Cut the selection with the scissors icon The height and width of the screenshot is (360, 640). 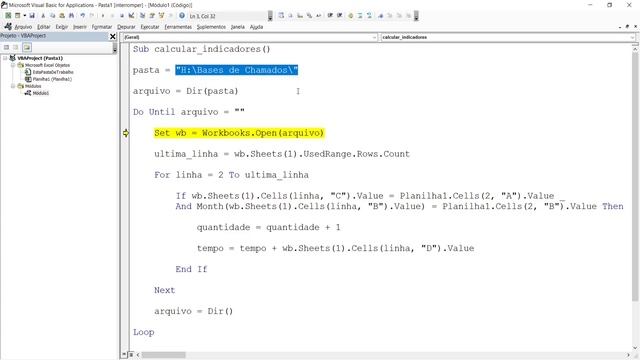[x=43, y=16]
